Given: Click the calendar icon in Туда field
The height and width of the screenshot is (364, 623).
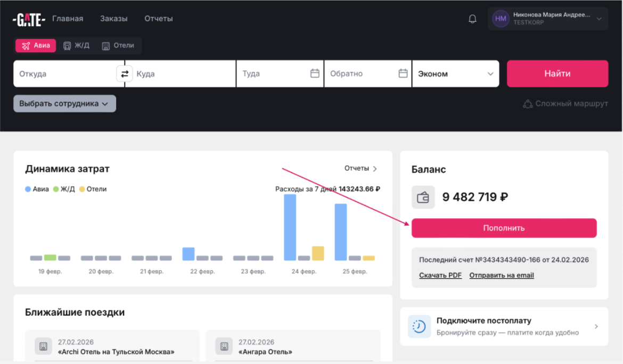Looking at the screenshot, I should [x=315, y=73].
